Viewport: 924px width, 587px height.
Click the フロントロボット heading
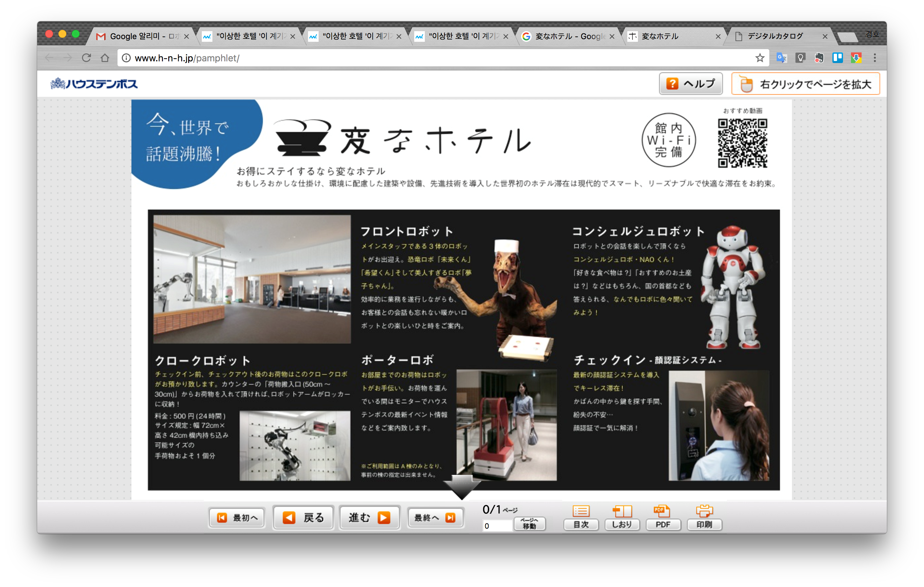click(x=407, y=231)
